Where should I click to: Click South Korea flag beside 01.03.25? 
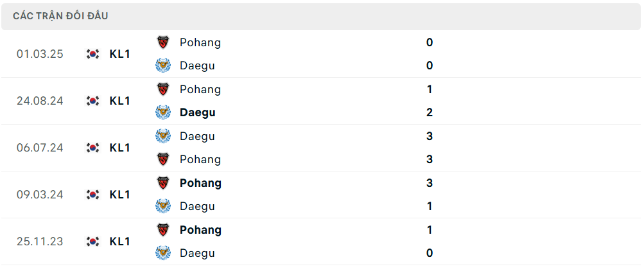(93, 54)
